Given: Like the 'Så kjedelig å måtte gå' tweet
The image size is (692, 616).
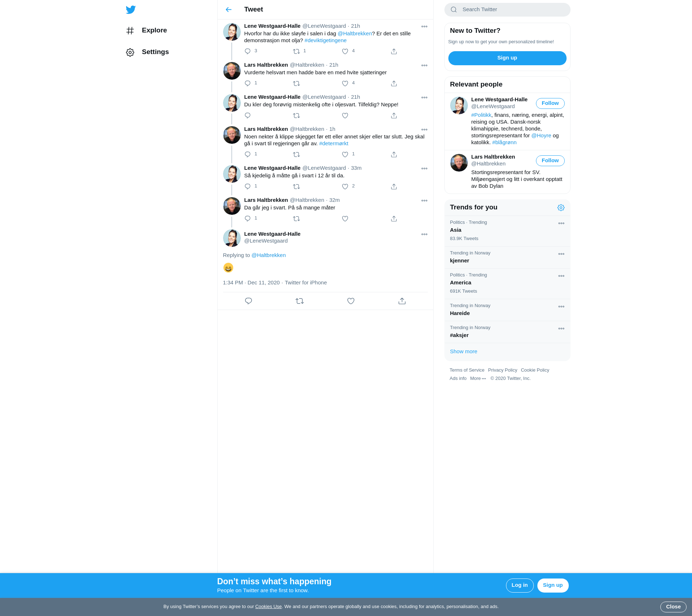Looking at the screenshot, I should [345, 186].
